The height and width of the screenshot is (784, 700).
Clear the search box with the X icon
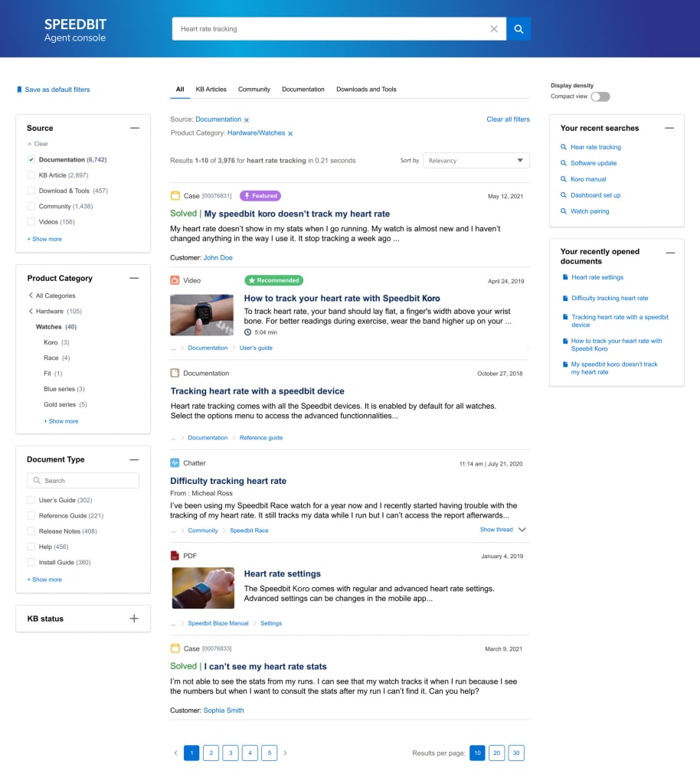[494, 29]
